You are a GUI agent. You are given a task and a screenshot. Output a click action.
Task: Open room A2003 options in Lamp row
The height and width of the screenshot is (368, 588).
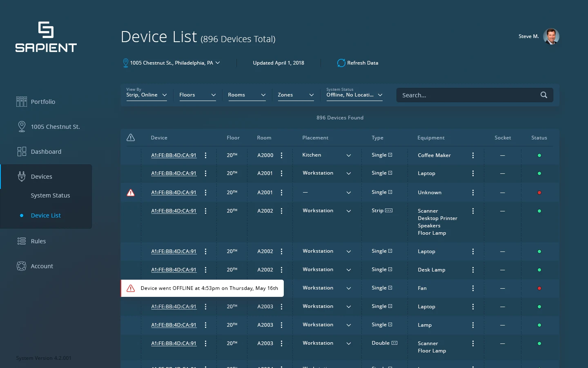[281, 325]
